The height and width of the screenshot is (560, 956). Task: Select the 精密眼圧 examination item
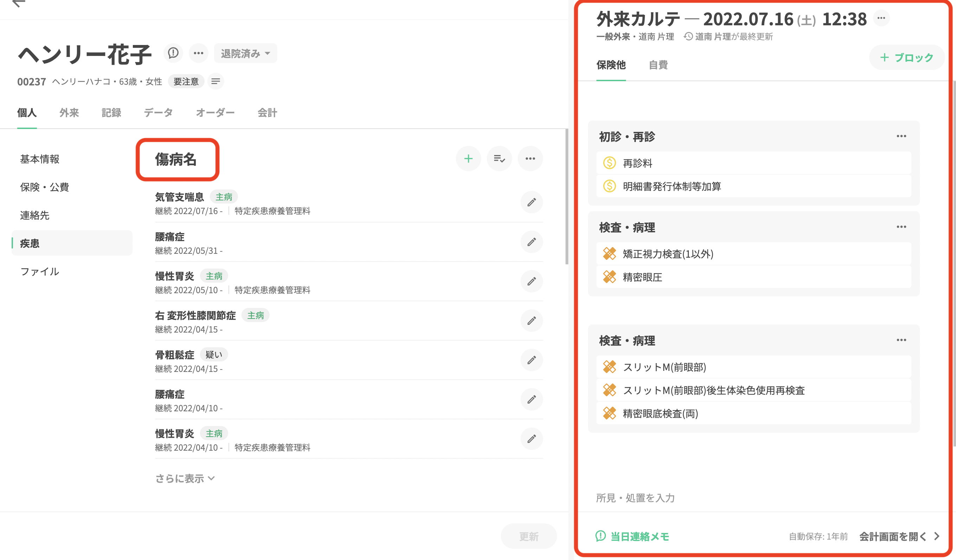click(x=642, y=277)
